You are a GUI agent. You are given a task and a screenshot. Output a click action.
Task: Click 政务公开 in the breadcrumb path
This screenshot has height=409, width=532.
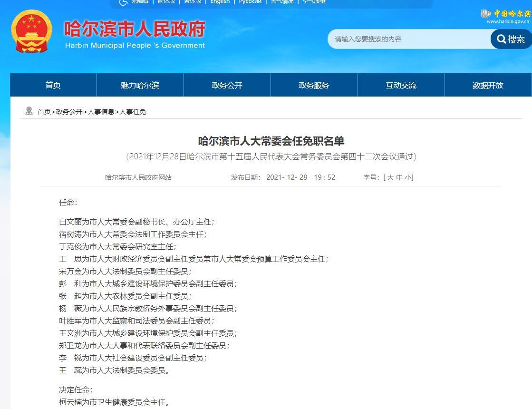(x=69, y=112)
